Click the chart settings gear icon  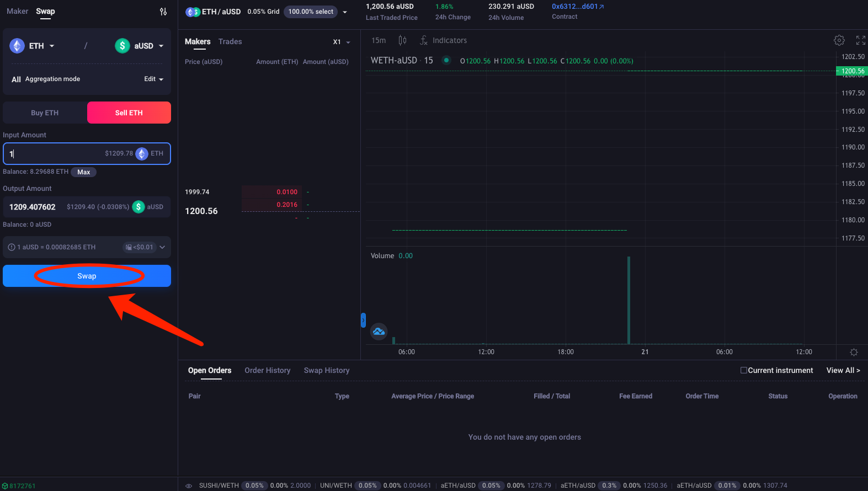coord(839,40)
